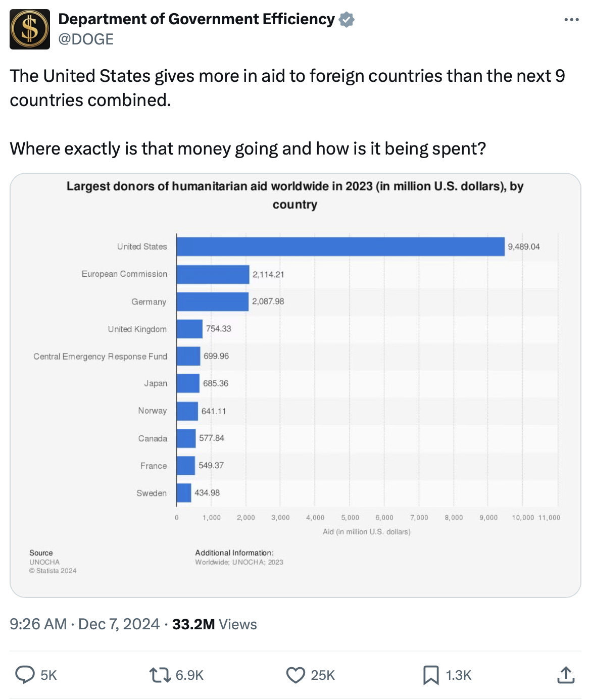This screenshot has height=700, width=590.
Task: Bookmark the post using the bookmark icon
Action: point(431,675)
